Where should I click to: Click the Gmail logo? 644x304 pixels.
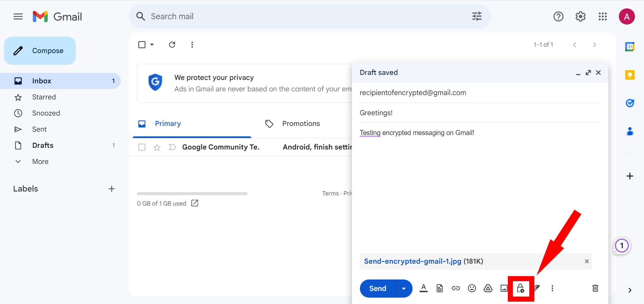[x=57, y=16]
